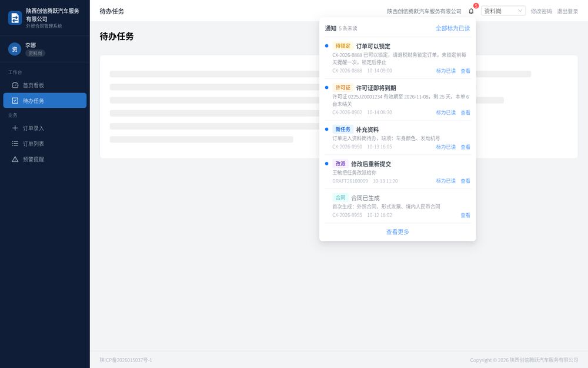Image resolution: width=588 pixels, height=368 pixels.
Task: Click the list icon beside 订单列表
Action: 15,144
